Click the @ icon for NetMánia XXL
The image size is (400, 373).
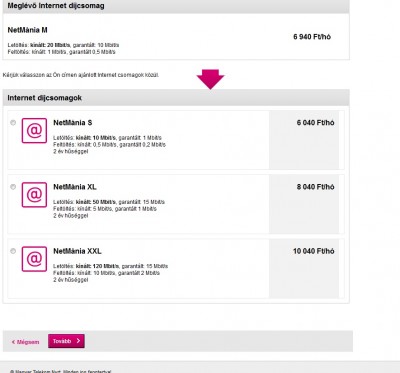click(x=34, y=259)
